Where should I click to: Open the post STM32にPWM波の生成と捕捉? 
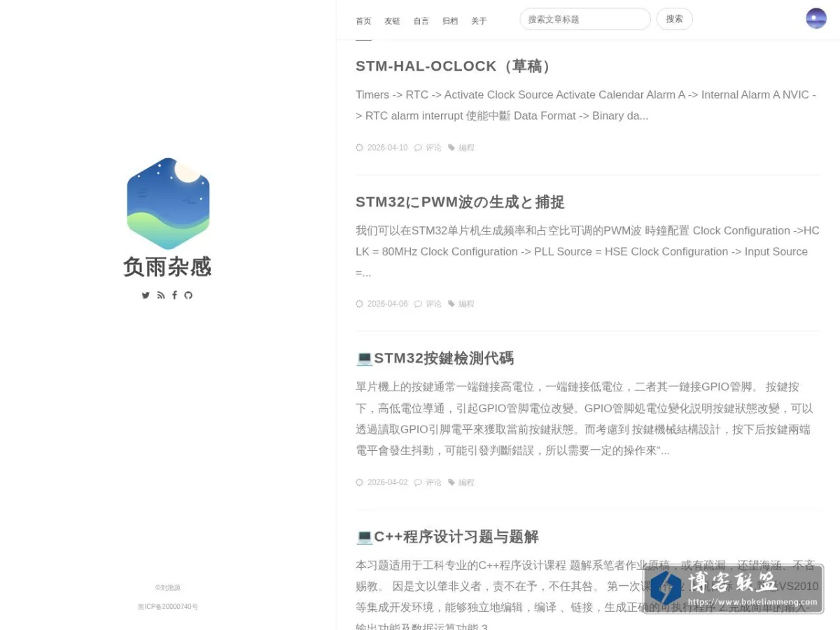[460, 202]
